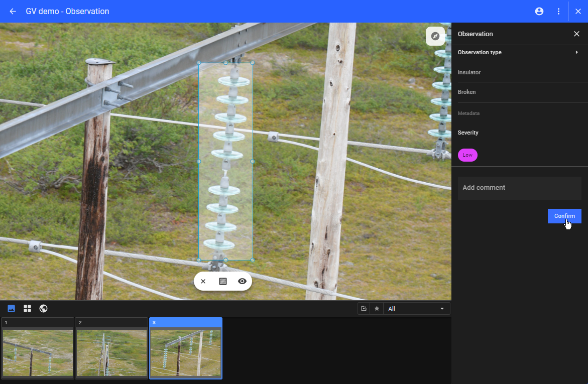The width and height of the screenshot is (588, 384).
Task: Switch to single image view
Action: point(12,309)
